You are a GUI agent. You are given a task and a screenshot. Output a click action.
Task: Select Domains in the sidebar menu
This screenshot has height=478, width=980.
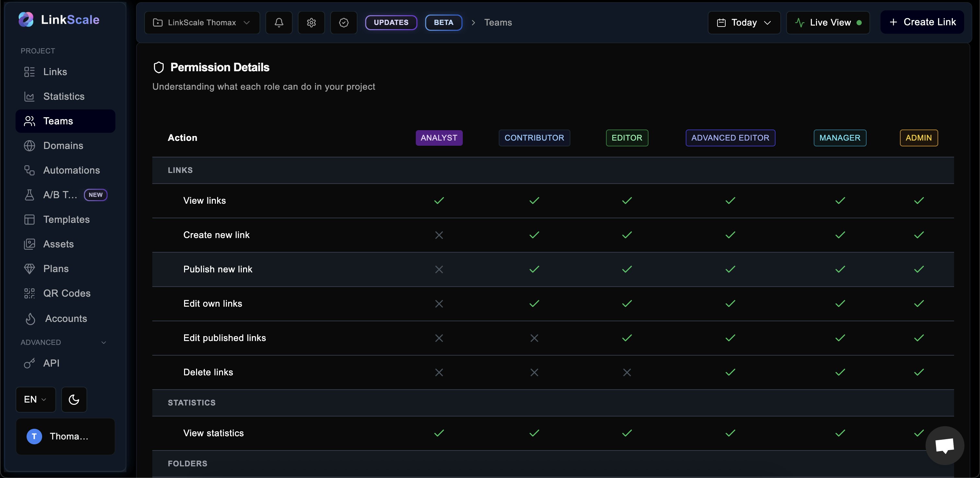pyautogui.click(x=63, y=145)
